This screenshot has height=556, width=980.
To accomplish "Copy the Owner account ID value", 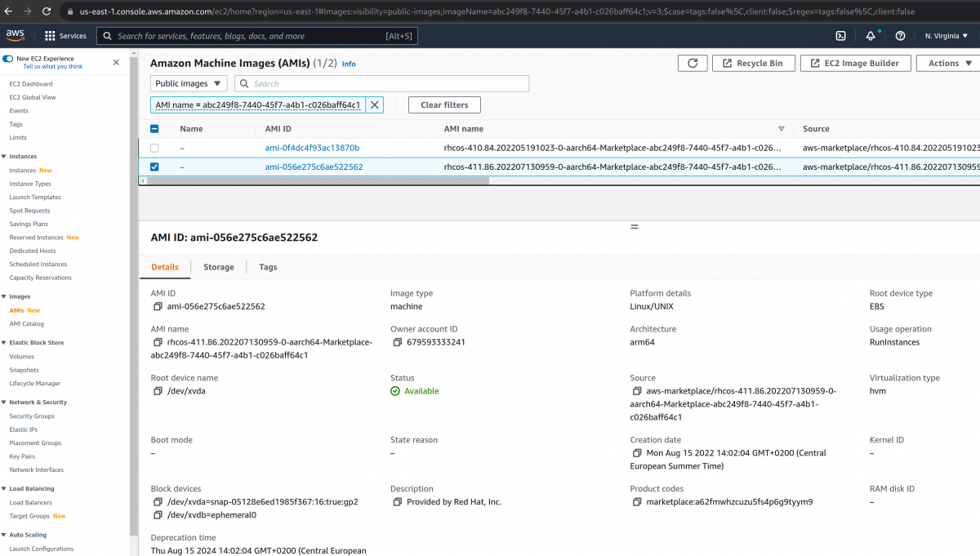I will click(x=395, y=342).
